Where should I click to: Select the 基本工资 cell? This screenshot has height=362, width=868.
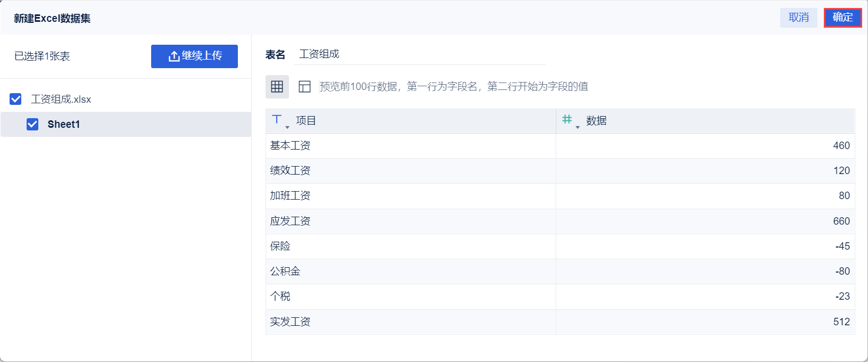pos(290,146)
